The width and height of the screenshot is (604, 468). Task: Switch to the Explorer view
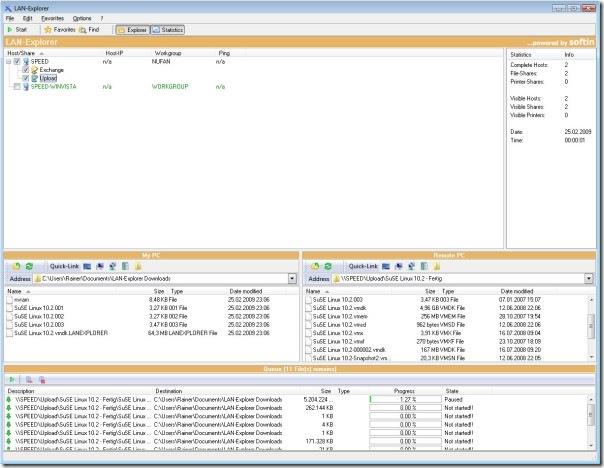[x=134, y=30]
